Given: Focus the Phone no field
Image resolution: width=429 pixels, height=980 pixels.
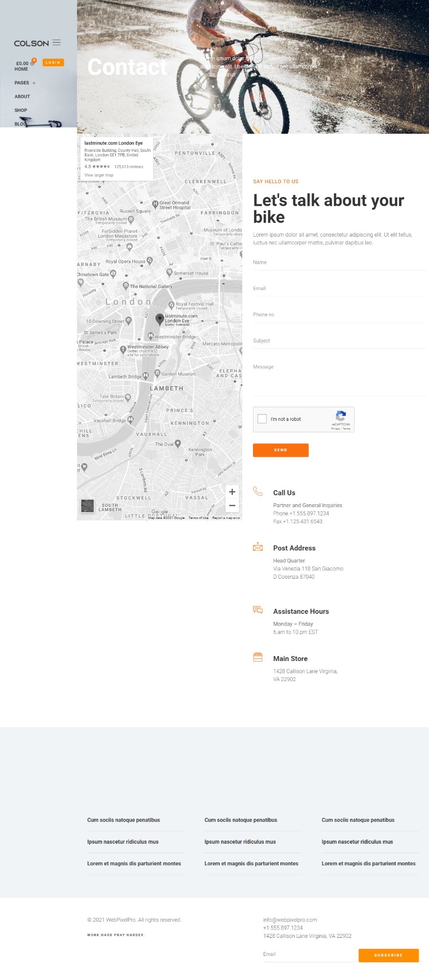Looking at the screenshot, I should point(340,315).
